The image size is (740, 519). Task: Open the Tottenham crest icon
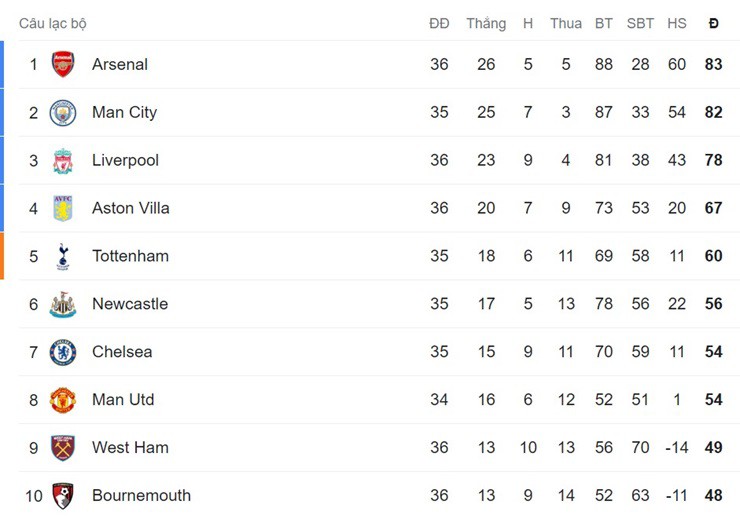pyautogui.click(x=63, y=256)
